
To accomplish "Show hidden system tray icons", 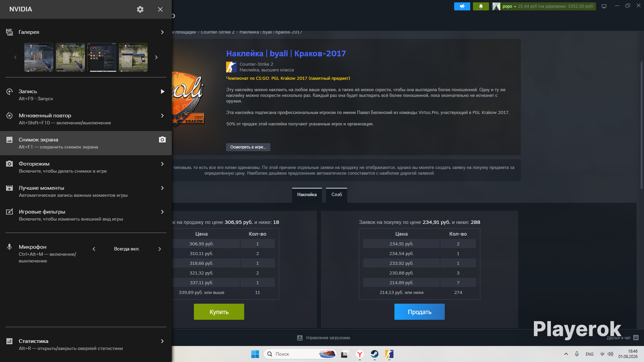I will point(566,354).
